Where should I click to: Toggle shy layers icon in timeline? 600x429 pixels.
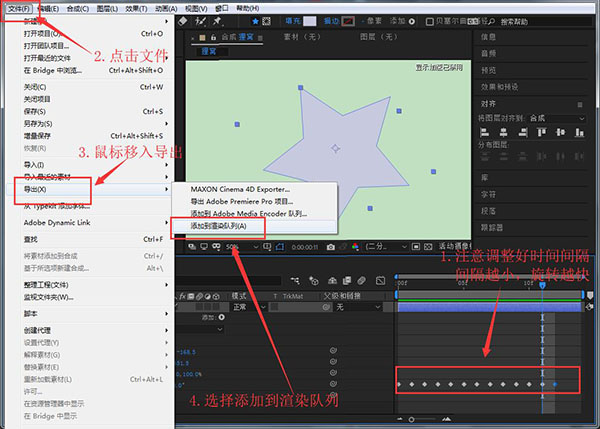coord(332,281)
